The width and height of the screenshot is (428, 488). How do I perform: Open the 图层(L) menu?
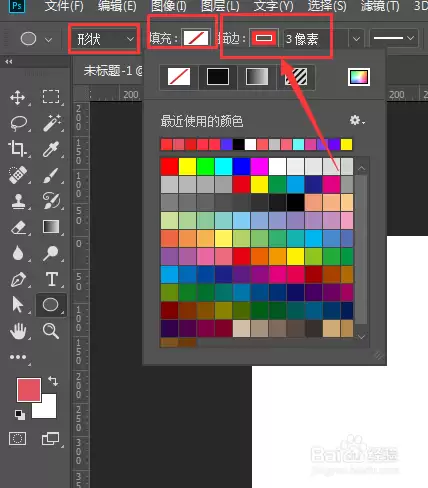[x=220, y=6]
